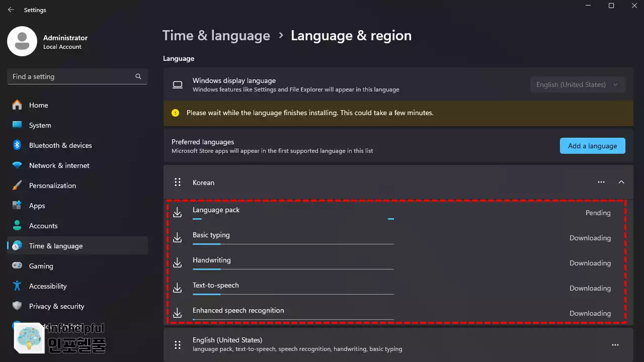Viewport: 644px width, 362px height.
Task: Click Downloading status for Enhanced speech recognition
Action: [590, 313]
